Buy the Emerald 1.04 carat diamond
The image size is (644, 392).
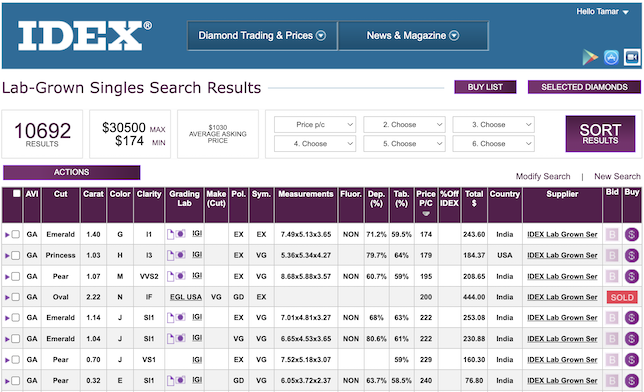pos(632,339)
